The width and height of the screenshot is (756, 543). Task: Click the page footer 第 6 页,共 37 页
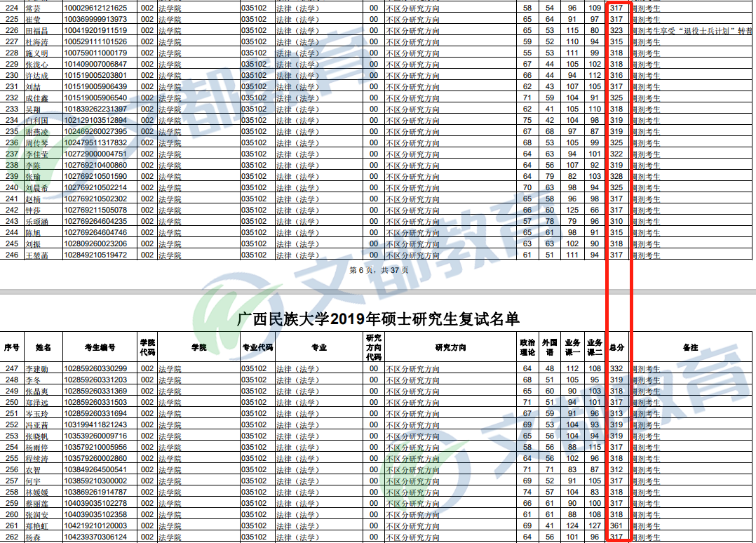[x=379, y=270]
